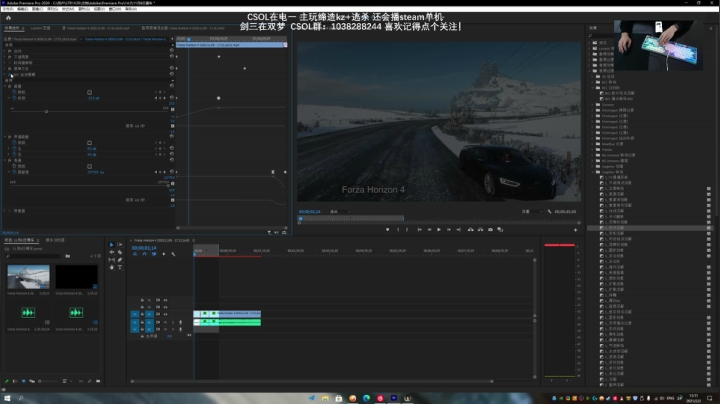Toggle the Lowpass Bypass checkbox
This screenshot has width=720, height=404.
coord(90,166)
